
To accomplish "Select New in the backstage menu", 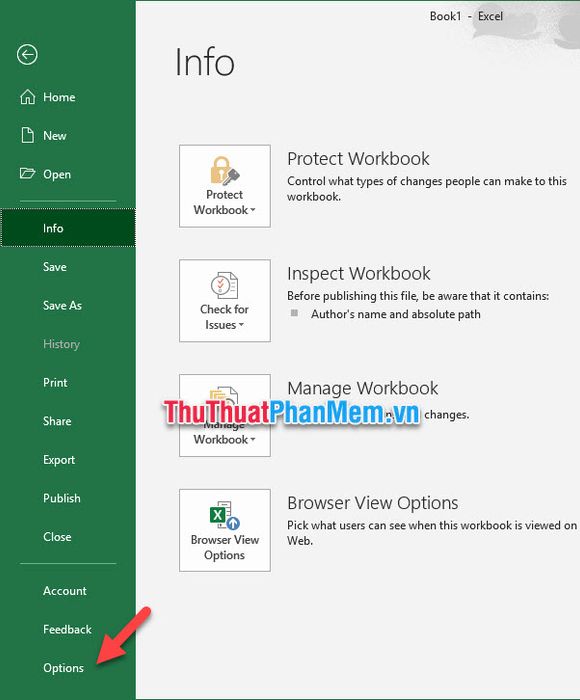I will pyautogui.click(x=68, y=135).
